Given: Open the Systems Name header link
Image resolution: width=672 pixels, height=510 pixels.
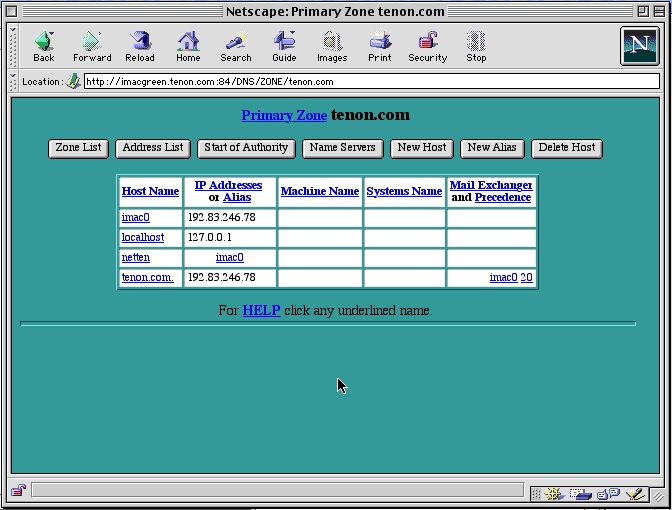Looking at the screenshot, I should pyautogui.click(x=404, y=191).
